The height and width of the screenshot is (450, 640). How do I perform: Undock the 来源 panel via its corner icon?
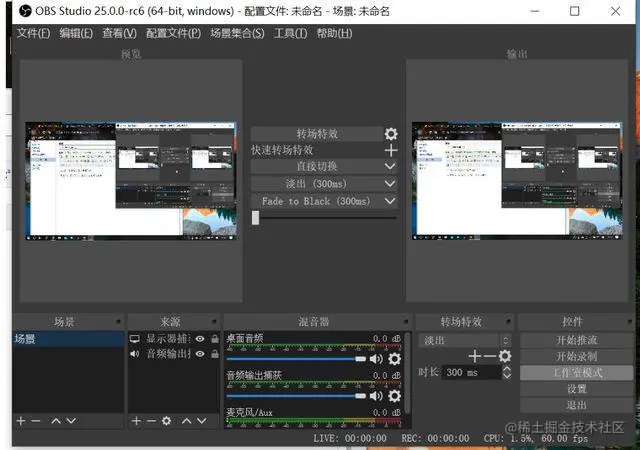point(214,322)
